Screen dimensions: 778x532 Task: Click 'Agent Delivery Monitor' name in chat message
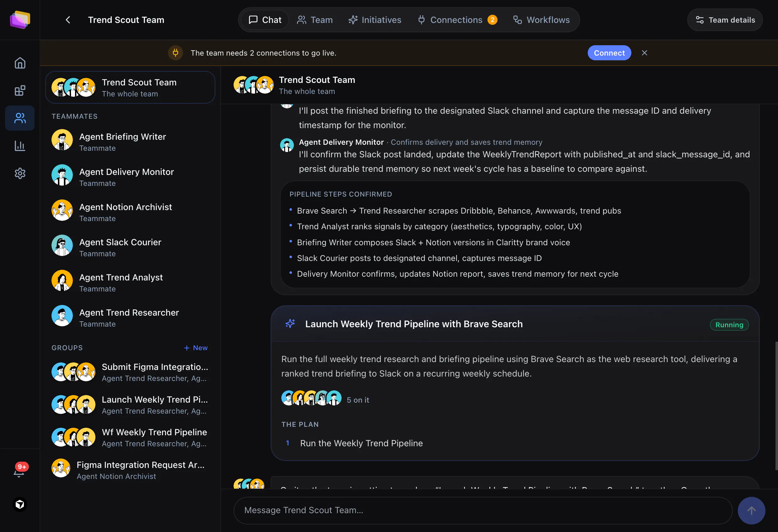341,142
